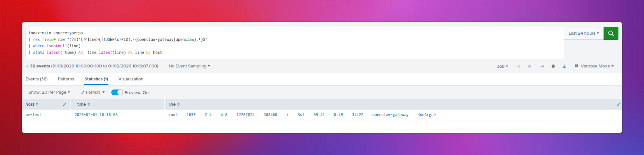Switch to the Visualization tab
This screenshot has height=155, width=644.
131,79
